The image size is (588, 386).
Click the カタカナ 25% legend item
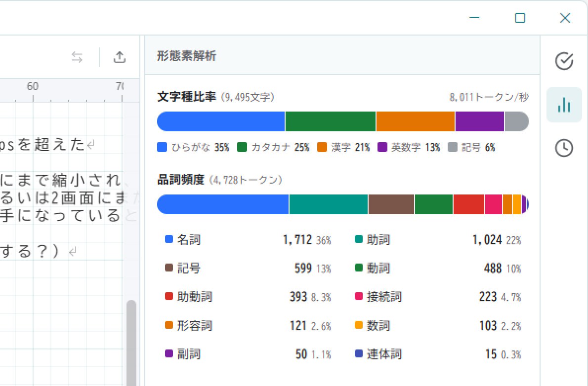pos(273,147)
